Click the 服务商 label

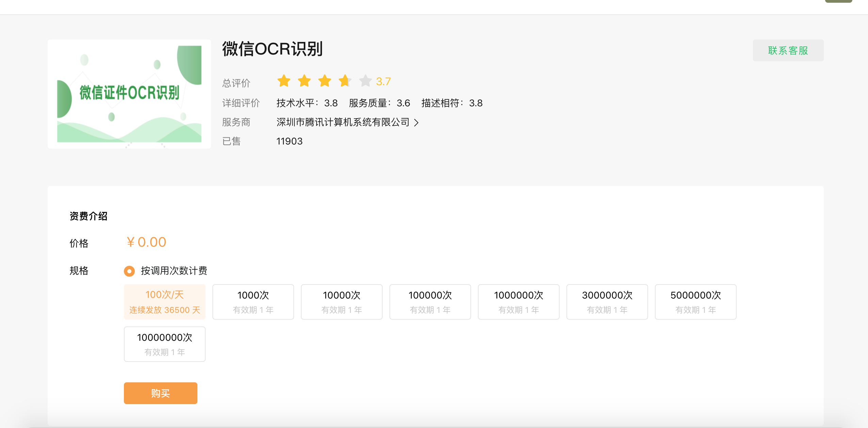click(236, 122)
